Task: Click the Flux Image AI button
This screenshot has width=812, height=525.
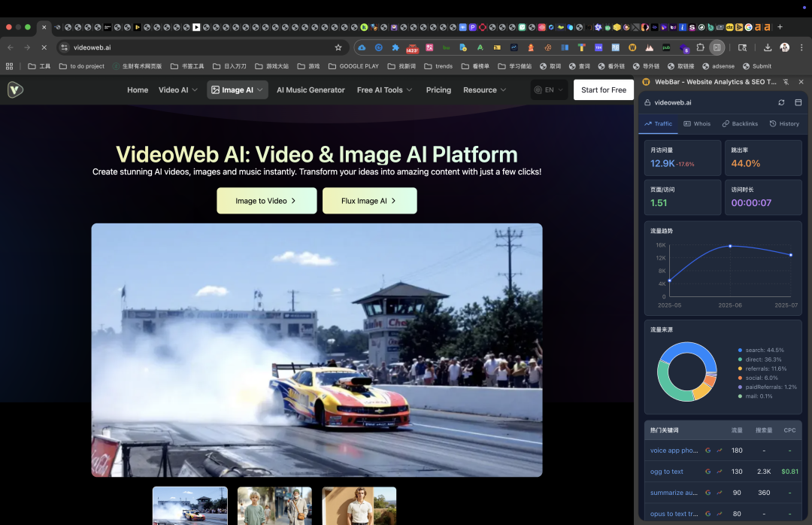Action: 370,201
